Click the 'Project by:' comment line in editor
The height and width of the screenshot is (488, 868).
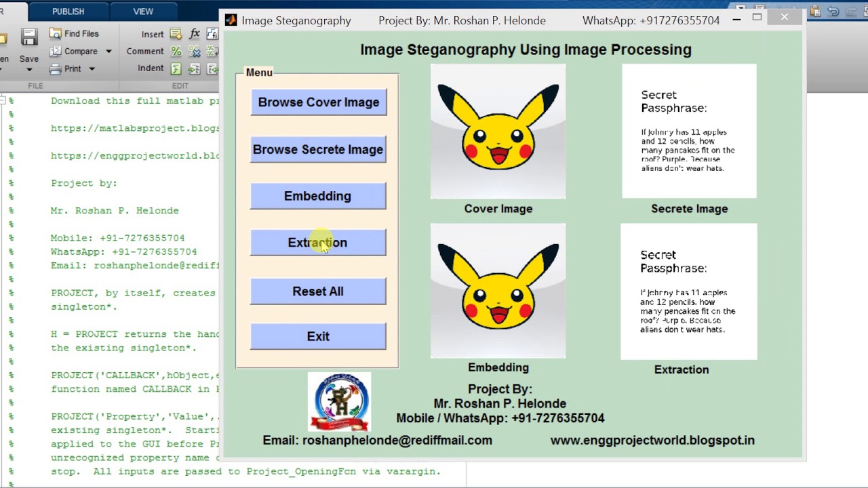84,183
